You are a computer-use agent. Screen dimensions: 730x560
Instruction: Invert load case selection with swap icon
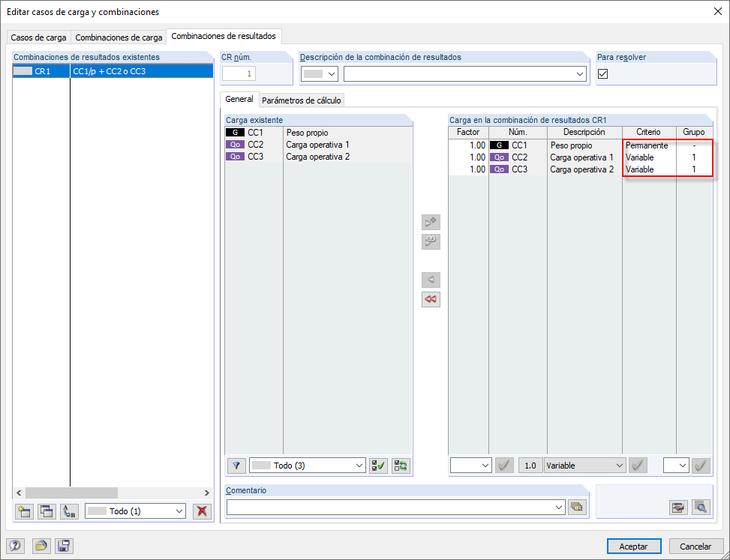[x=400, y=466]
